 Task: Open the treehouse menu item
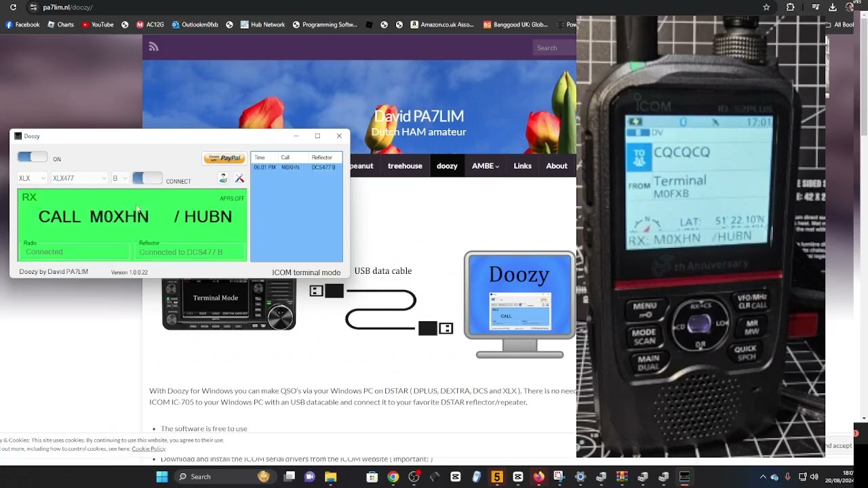[405, 165]
